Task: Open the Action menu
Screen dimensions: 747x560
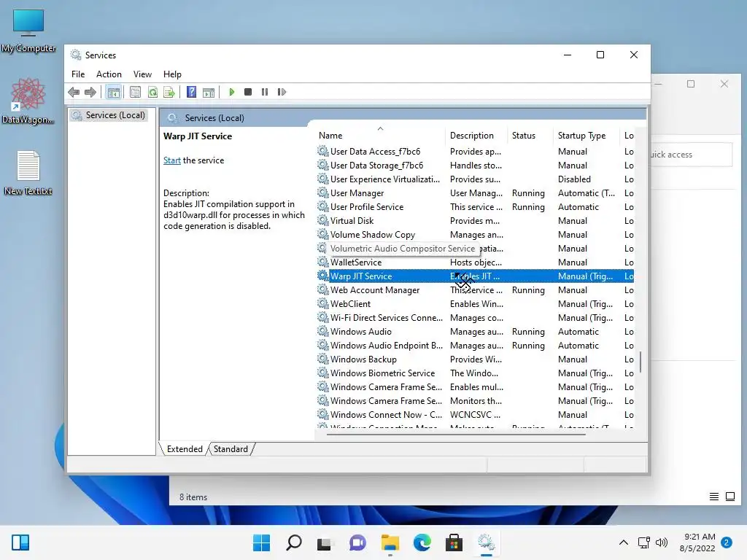Action: tap(109, 74)
